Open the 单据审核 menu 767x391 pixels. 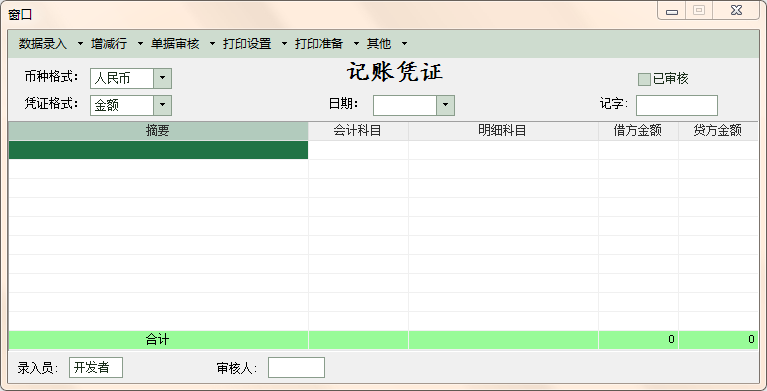[x=175, y=44]
